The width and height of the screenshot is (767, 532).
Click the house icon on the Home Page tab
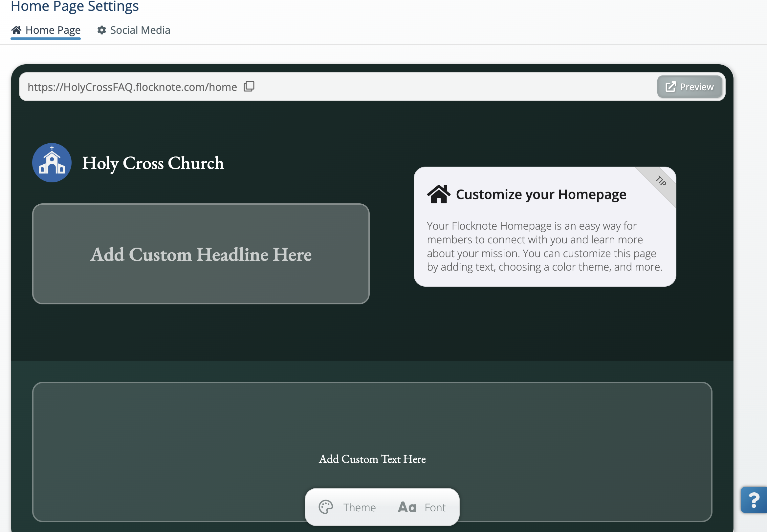tap(16, 30)
